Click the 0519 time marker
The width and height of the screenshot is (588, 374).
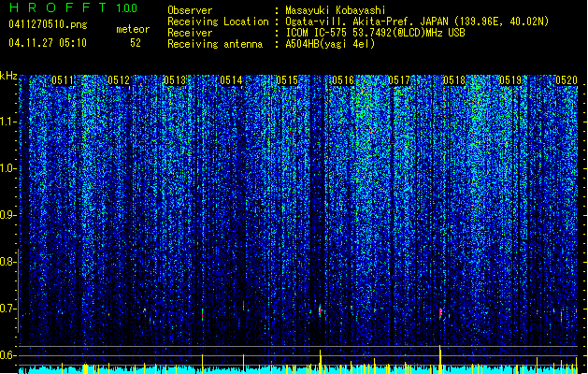click(510, 80)
